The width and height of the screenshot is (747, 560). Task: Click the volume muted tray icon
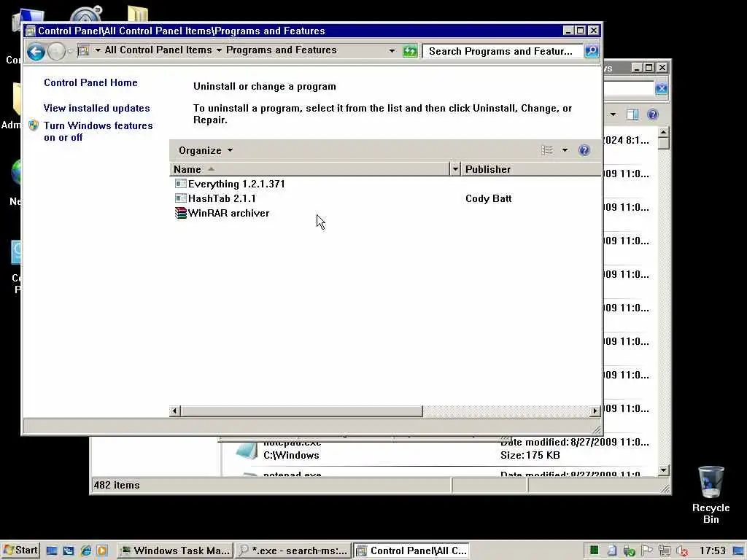coord(681,551)
